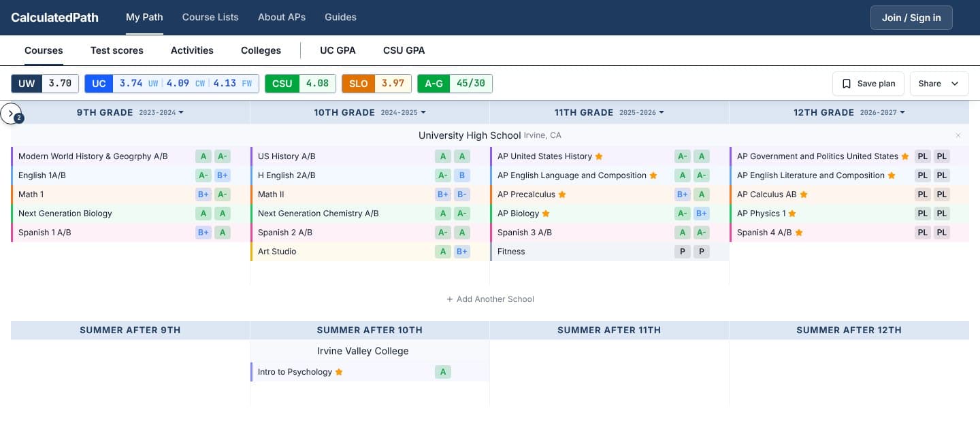Open the 9th Grade year dropdown

tap(161, 112)
